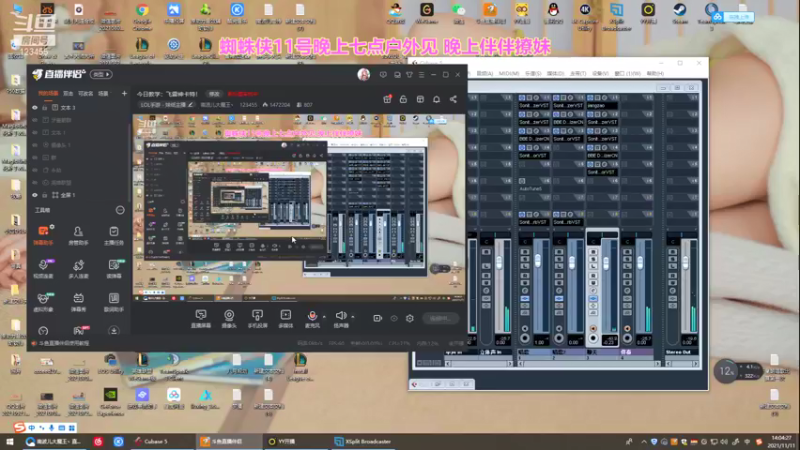Screen dimensions: 800x450
Task: Open the 视频连麦 tool
Action: pyautogui.click(x=43, y=269)
